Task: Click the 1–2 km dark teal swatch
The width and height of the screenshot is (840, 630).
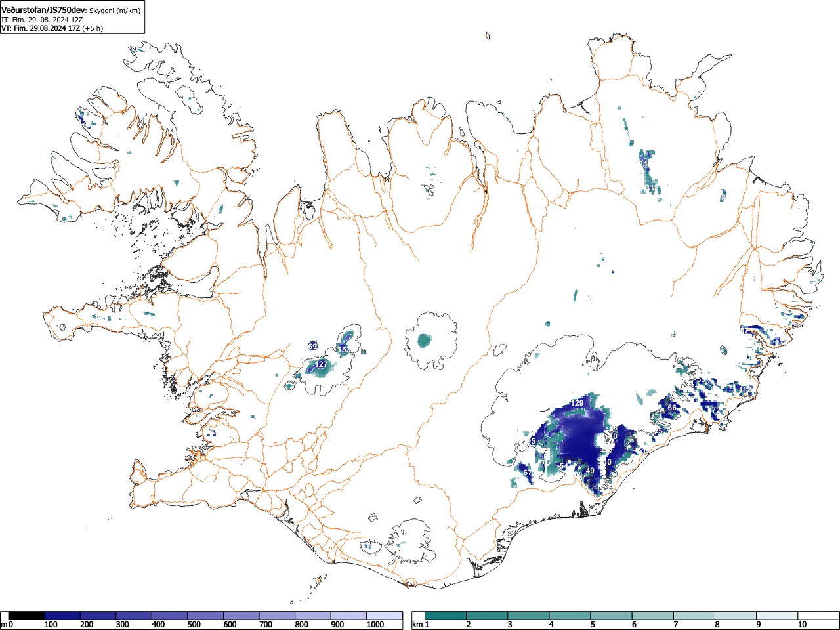Action: pyautogui.click(x=446, y=616)
